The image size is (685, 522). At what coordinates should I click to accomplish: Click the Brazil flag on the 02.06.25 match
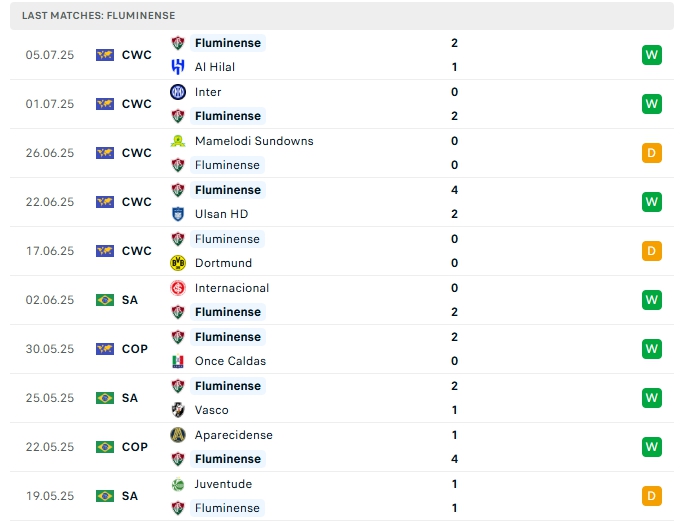click(x=105, y=300)
